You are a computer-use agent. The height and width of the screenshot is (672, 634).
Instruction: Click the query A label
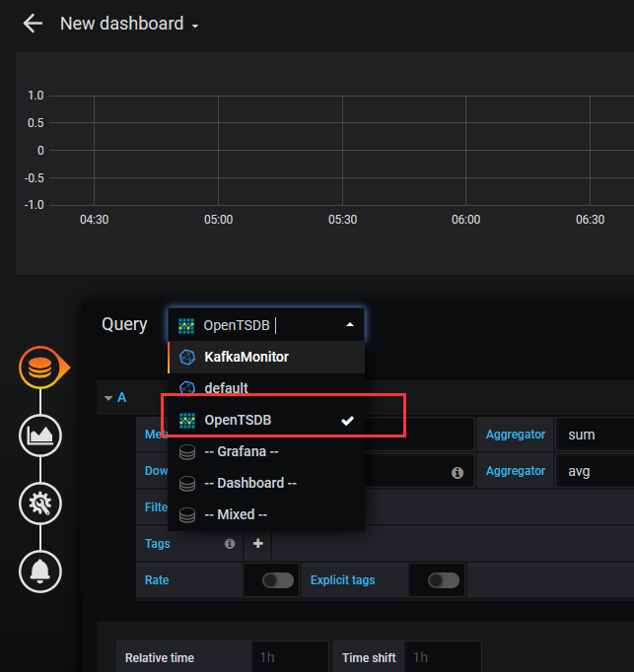tap(122, 397)
